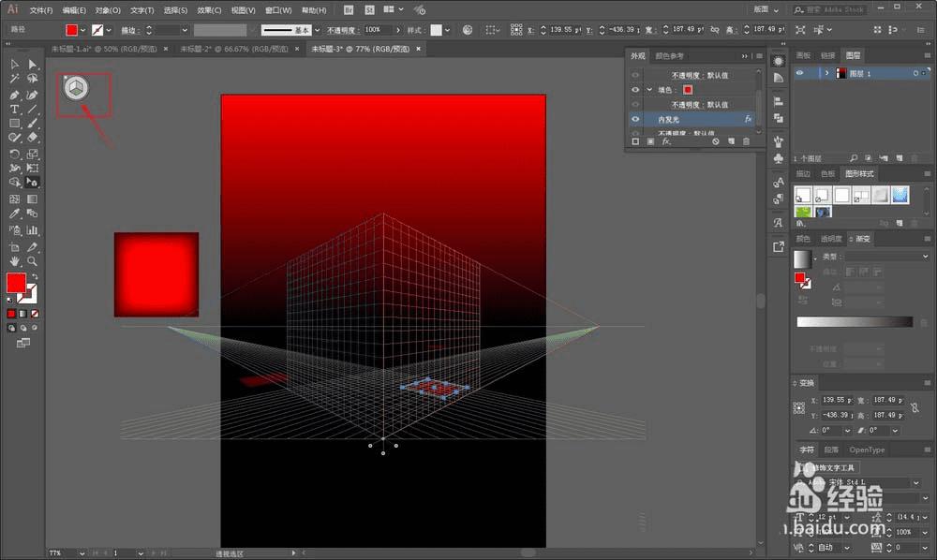
Task: Switch to the 画板 panel tab
Action: point(803,56)
